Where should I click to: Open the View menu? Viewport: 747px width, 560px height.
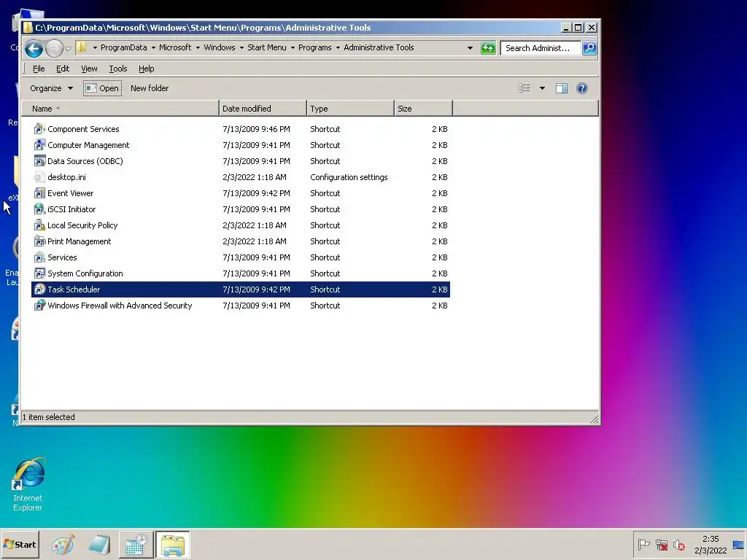89,69
